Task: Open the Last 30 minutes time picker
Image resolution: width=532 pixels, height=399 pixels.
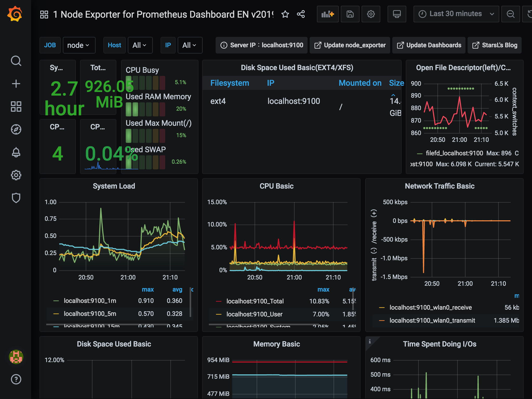Action: (x=456, y=14)
